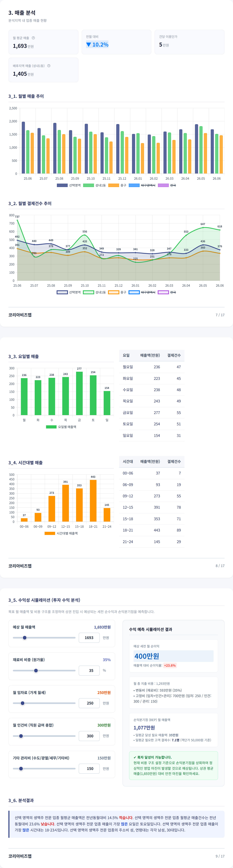Toggle the 요일별 매출액 legend item
This screenshot has height=868, width=233.
pos(61,427)
